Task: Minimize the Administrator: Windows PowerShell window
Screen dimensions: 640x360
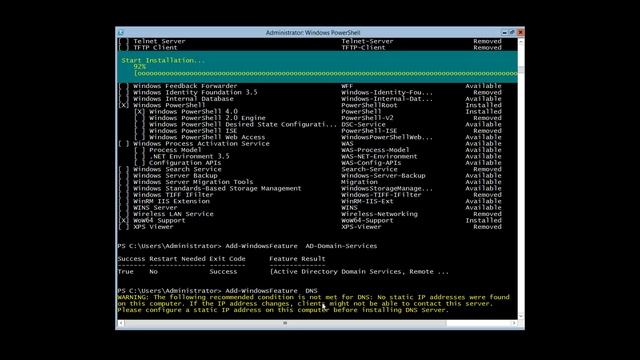Action: click(504, 32)
